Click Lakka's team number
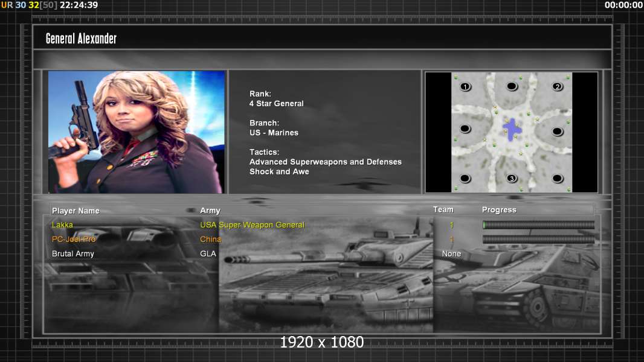This screenshot has width=644, height=362. pos(451,225)
